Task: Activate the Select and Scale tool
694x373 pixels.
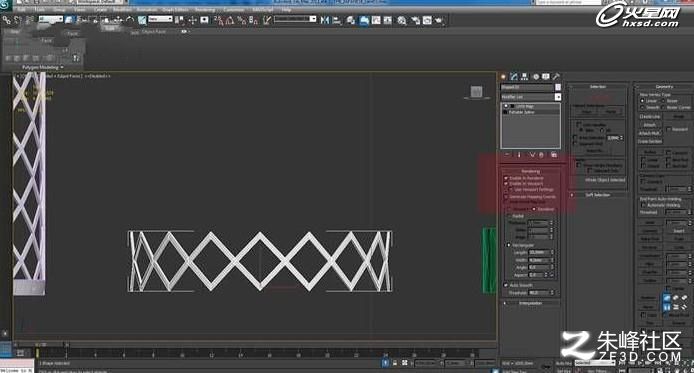Action: tap(142, 20)
